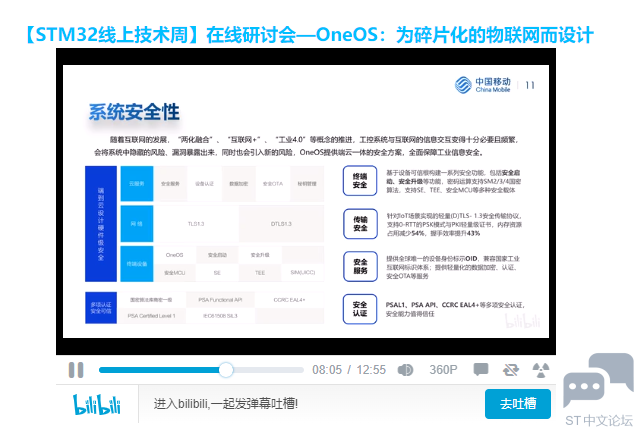Mute the video volume speaker icon
This screenshot has width=642, height=436.
tap(405, 370)
